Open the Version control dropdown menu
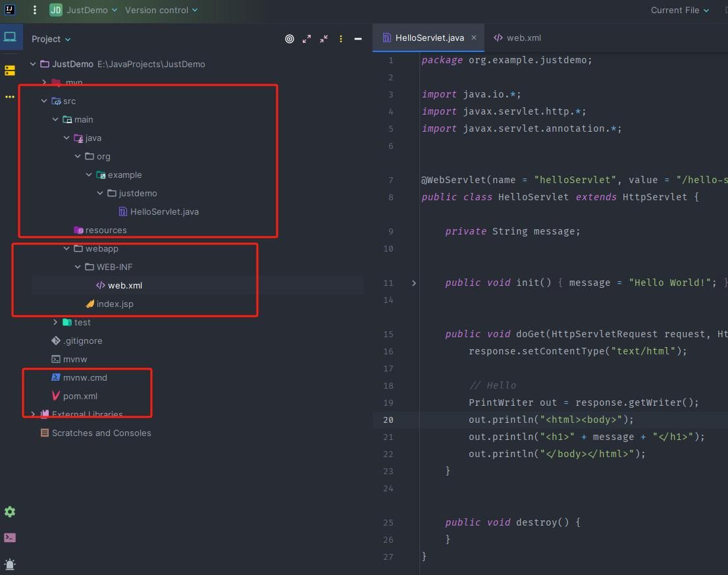Image resolution: width=728 pixels, height=575 pixels. (161, 11)
